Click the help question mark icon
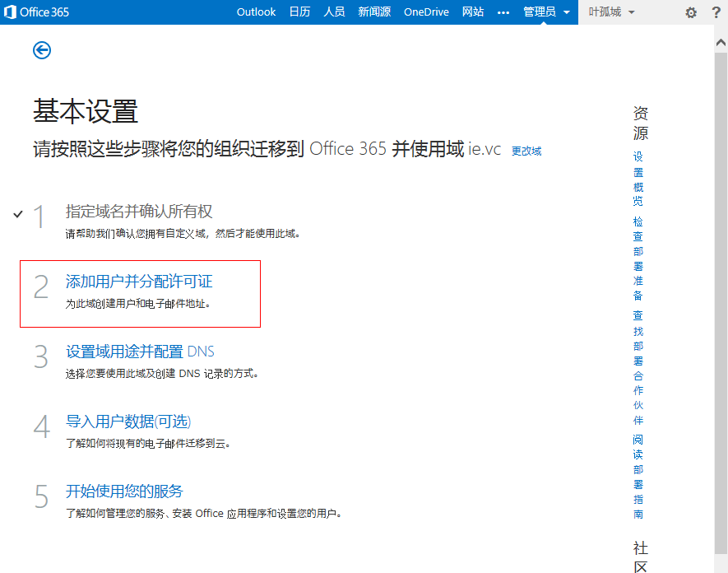Viewport: 728px width, 573px height. pyautogui.click(x=716, y=12)
